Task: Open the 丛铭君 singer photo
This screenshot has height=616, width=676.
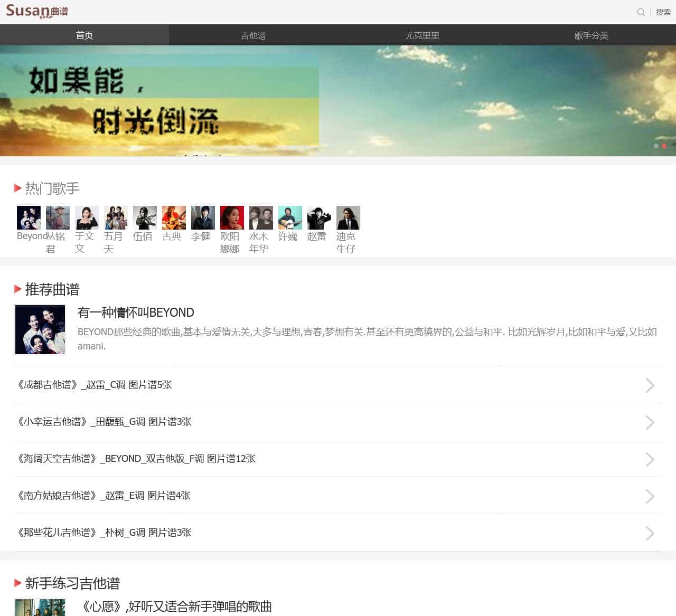Action: (x=58, y=217)
